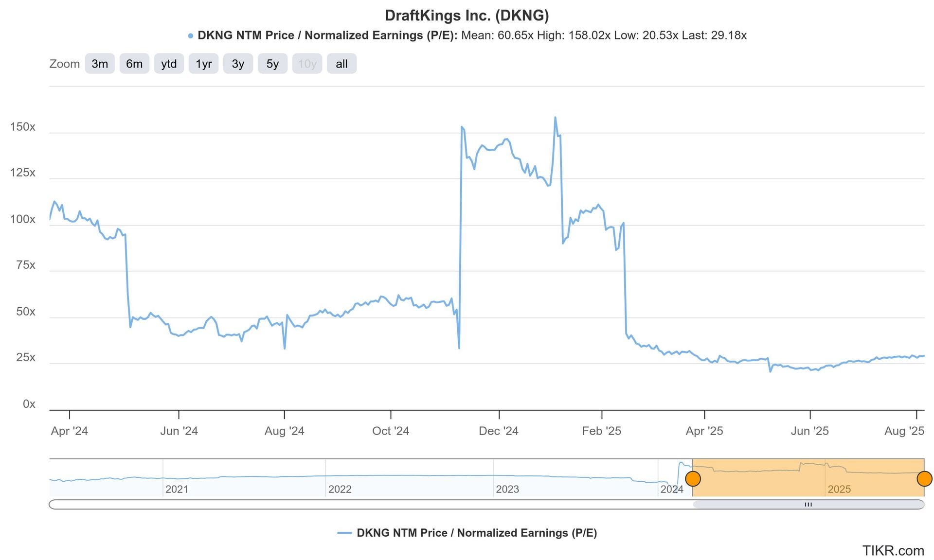Choose the ytd zoom option
The height and width of the screenshot is (560, 934).
pyautogui.click(x=169, y=64)
